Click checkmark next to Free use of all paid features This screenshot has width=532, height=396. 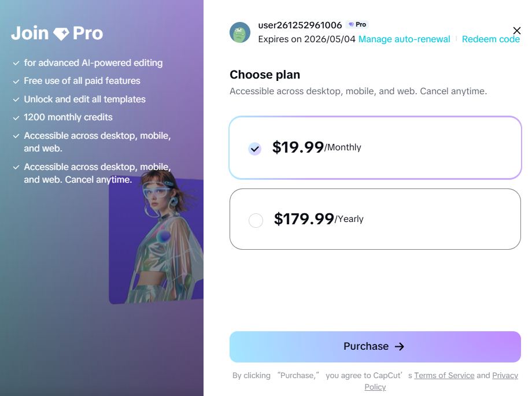(16, 81)
